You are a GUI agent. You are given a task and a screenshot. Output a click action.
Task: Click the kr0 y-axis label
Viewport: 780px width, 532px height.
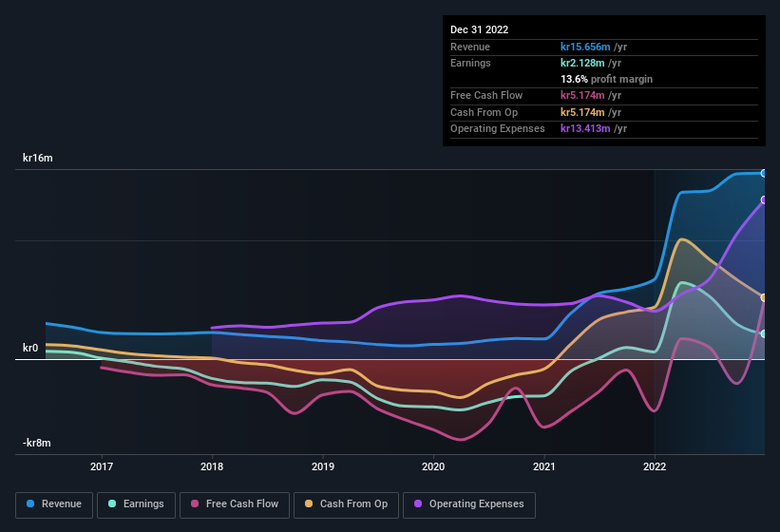click(x=30, y=348)
